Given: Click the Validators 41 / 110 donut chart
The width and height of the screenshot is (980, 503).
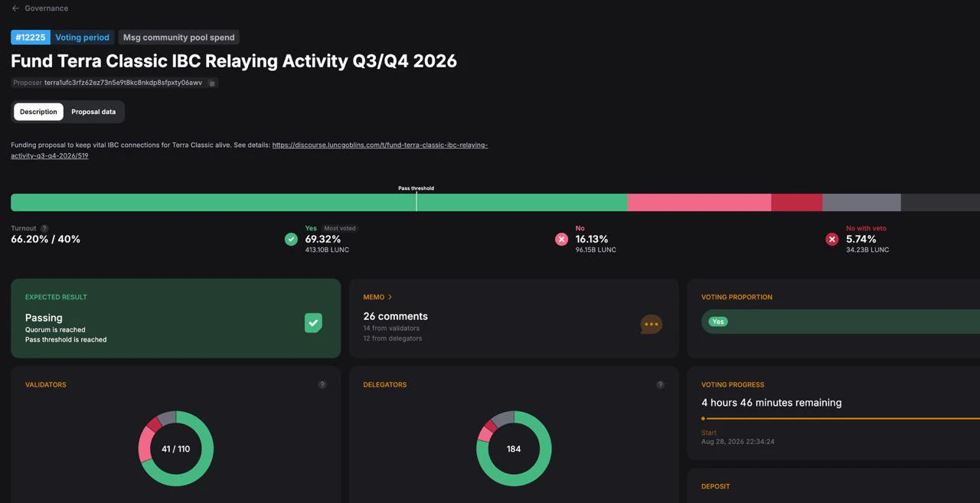Looking at the screenshot, I should [176, 449].
